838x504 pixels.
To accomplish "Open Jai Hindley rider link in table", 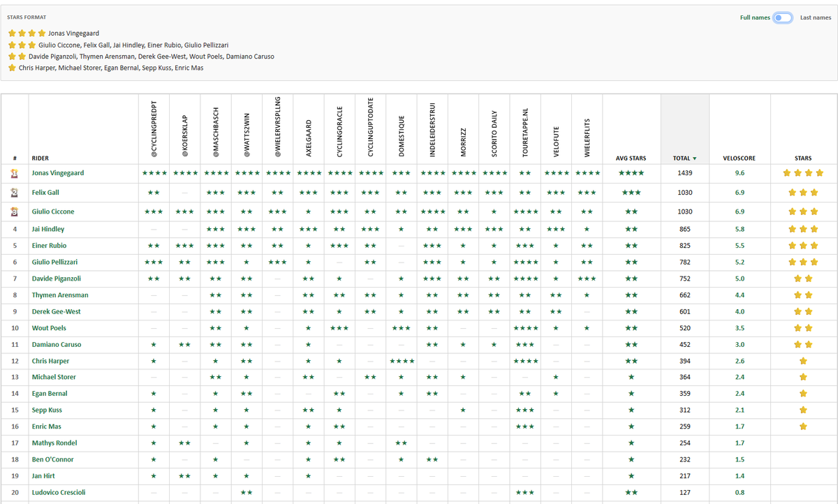I will point(48,229).
